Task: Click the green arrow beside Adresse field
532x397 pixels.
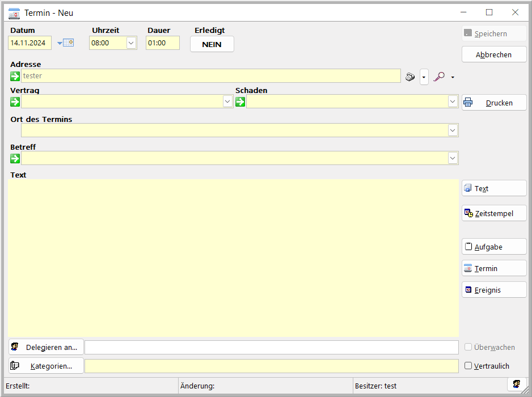Action: (15, 76)
